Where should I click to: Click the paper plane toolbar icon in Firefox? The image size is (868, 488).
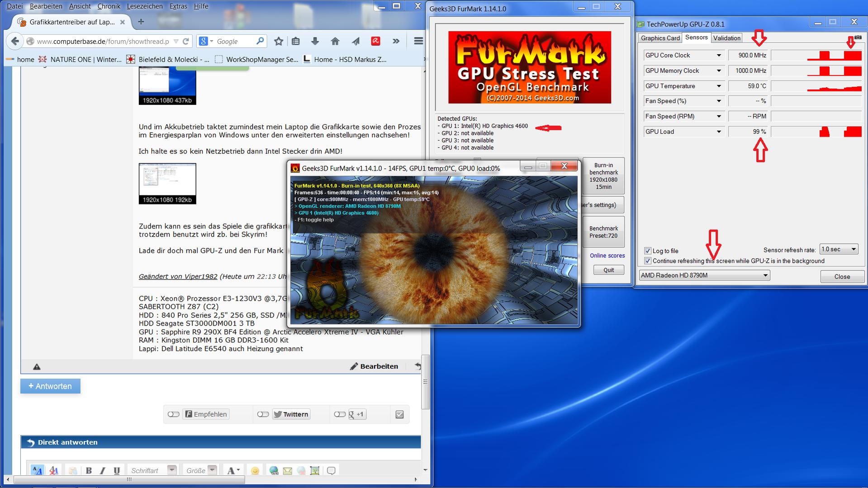[356, 41]
